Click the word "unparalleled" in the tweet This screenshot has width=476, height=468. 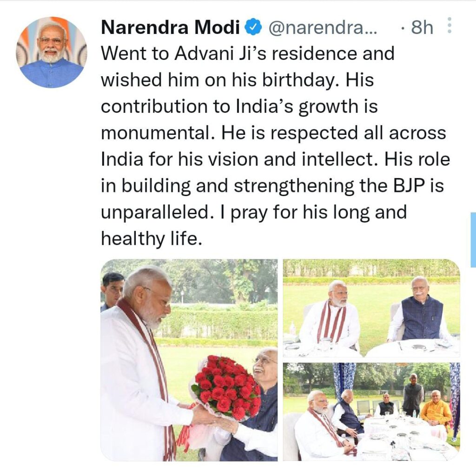pyautogui.click(x=155, y=212)
